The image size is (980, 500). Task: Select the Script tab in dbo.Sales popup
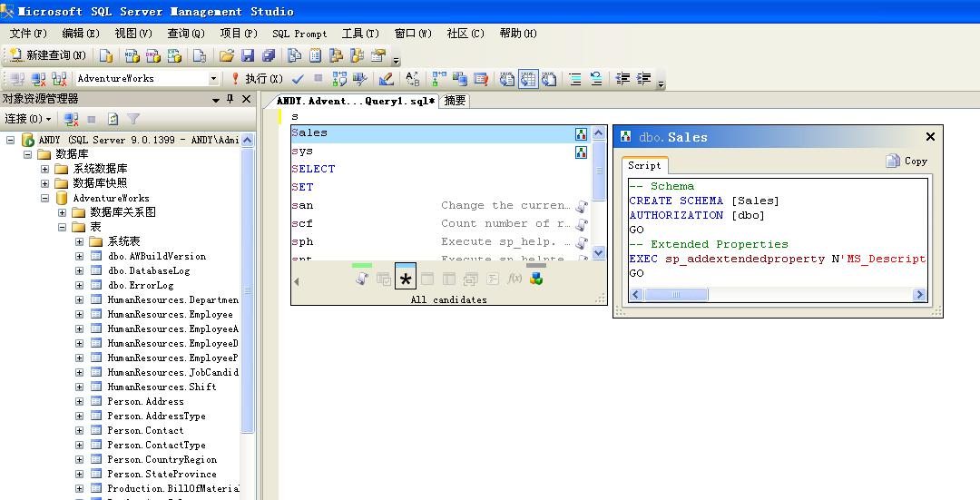point(643,166)
